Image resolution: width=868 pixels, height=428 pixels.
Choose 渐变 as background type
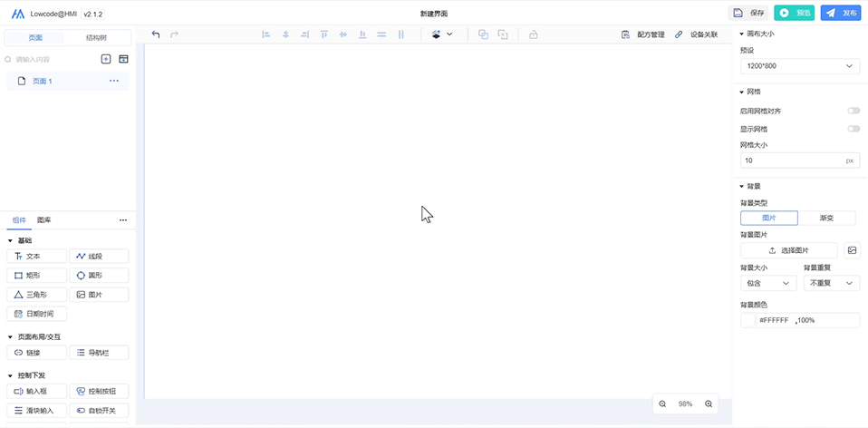826,219
